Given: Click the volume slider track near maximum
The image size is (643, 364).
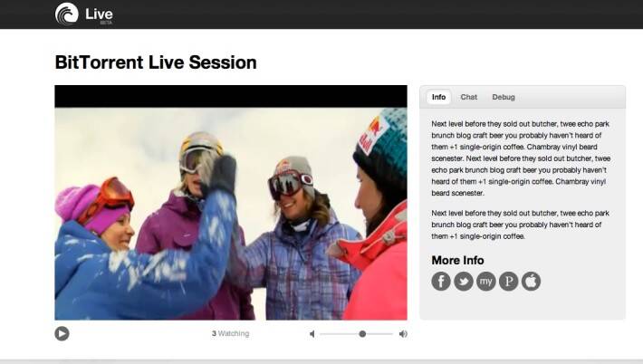Looking at the screenshot, I should (x=389, y=334).
